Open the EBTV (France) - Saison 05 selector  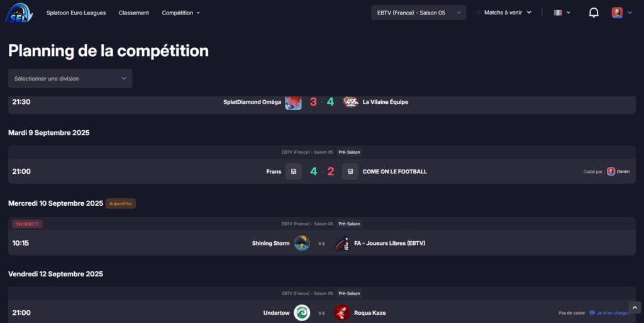click(418, 13)
